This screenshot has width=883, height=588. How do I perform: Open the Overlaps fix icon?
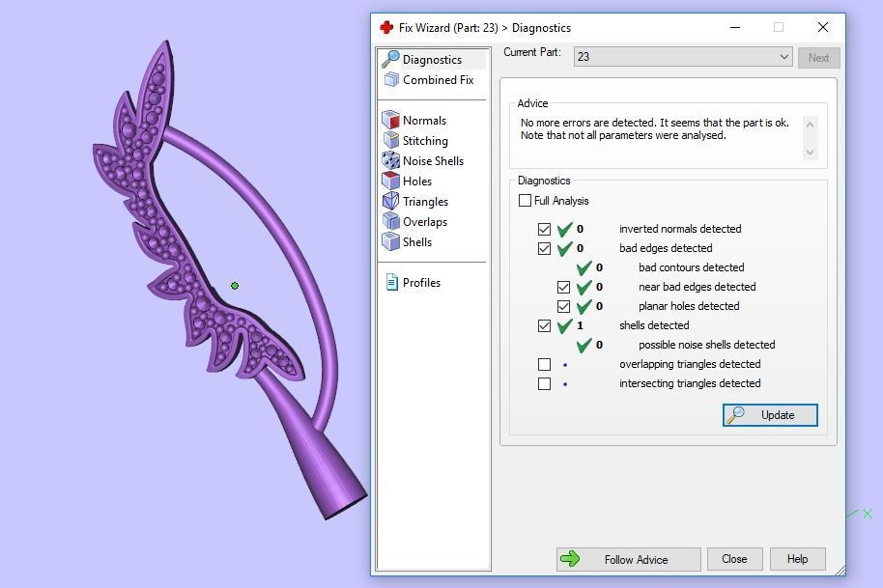(390, 221)
